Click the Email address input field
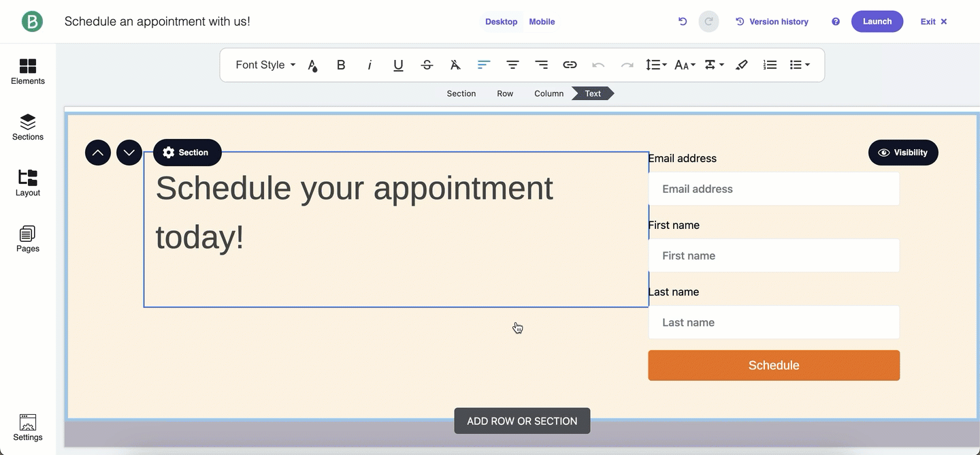This screenshot has width=980, height=455. (773, 189)
